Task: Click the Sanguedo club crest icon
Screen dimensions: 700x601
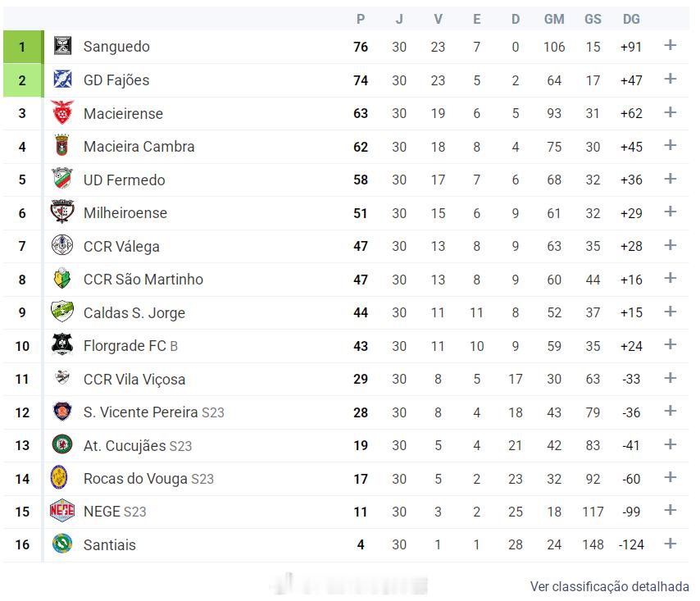Action: coord(62,47)
